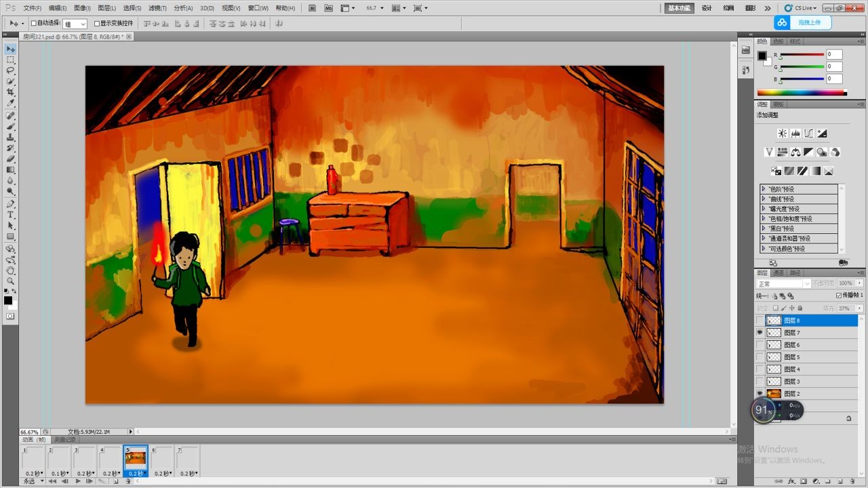
Task: Enable the 显示变换控件 checkbox
Action: pyautogui.click(x=97, y=24)
